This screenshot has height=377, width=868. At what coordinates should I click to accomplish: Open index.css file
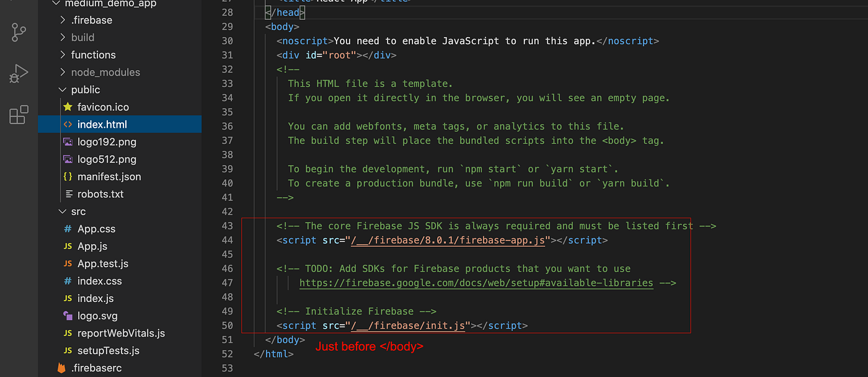100,281
